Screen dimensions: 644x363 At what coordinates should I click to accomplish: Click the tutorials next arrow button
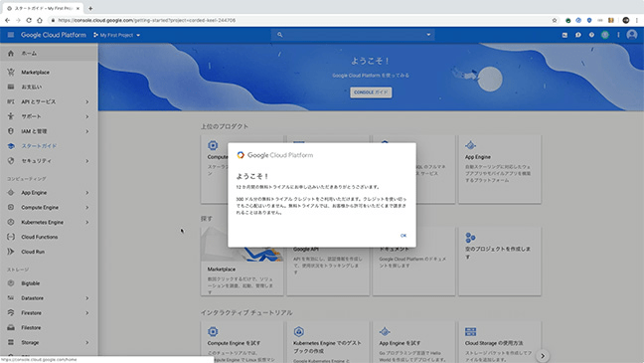point(543,356)
